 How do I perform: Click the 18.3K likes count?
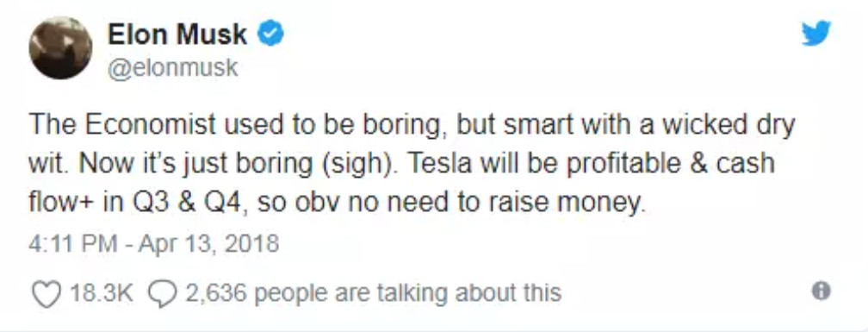[x=102, y=292]
